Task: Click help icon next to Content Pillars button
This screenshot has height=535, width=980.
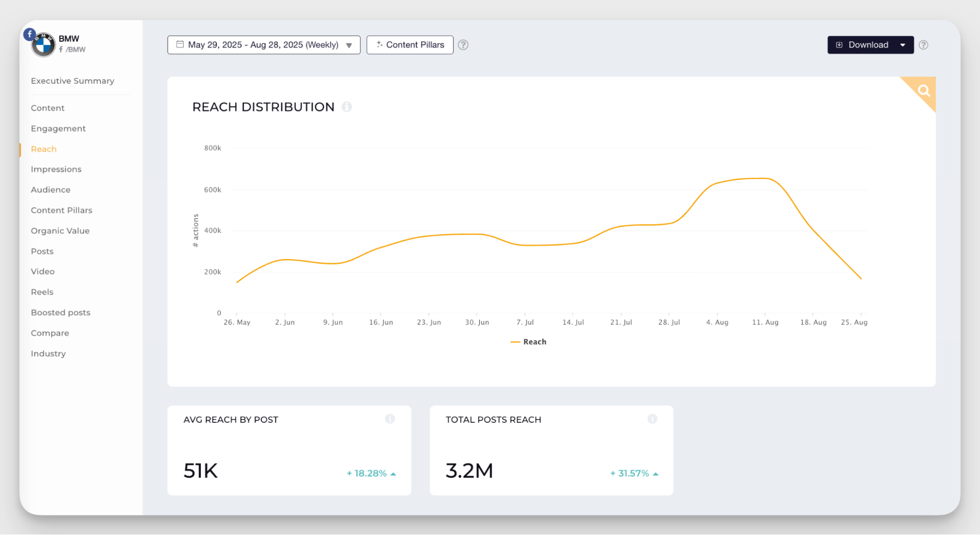Action: [x=463, y=45]
